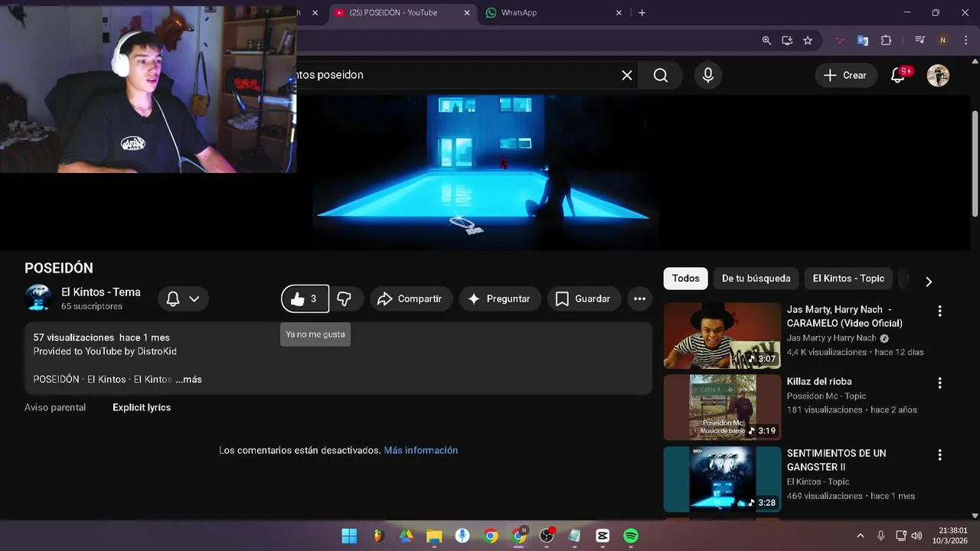Click the install app icon in address bar

(787, 41)
